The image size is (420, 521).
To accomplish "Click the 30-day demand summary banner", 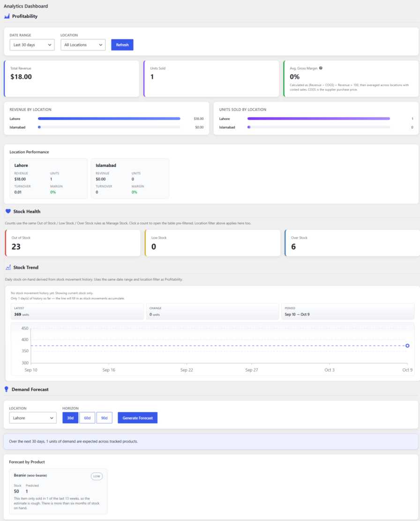I will click(211, 442).
